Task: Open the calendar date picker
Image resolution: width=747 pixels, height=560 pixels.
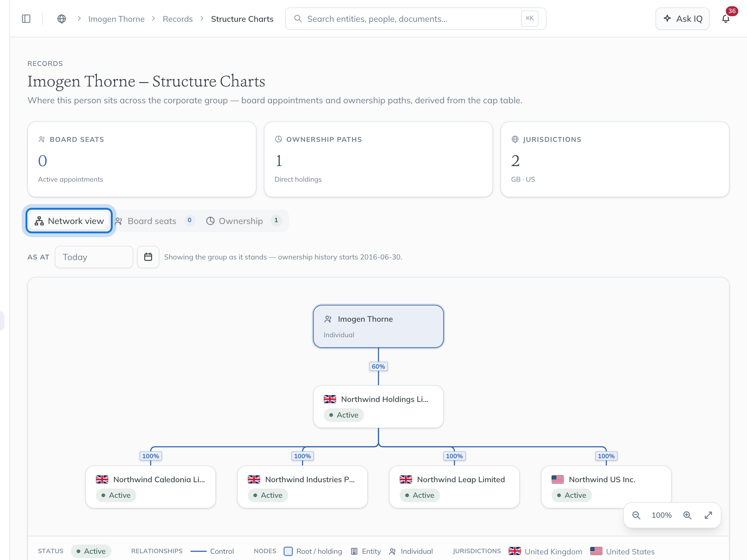Action: coord(148,257)
